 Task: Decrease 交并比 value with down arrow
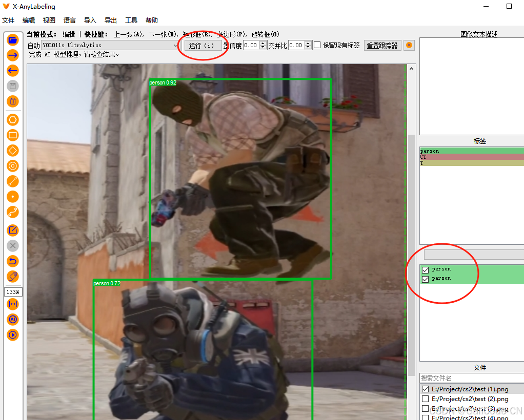pyautogui.click(x=309, y=48)
